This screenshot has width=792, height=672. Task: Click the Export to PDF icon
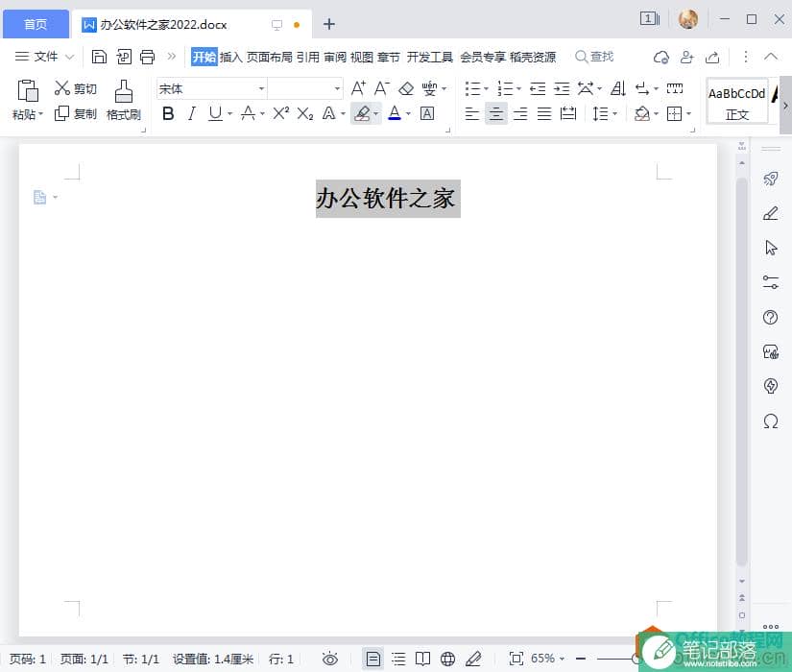(124, 57)
